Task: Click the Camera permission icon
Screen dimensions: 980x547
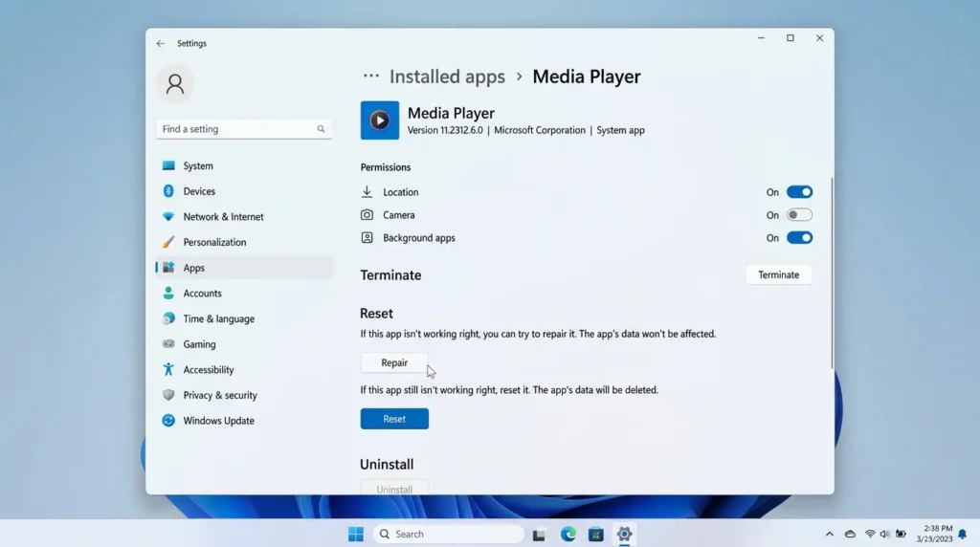Action: click(x=367, y=215)
